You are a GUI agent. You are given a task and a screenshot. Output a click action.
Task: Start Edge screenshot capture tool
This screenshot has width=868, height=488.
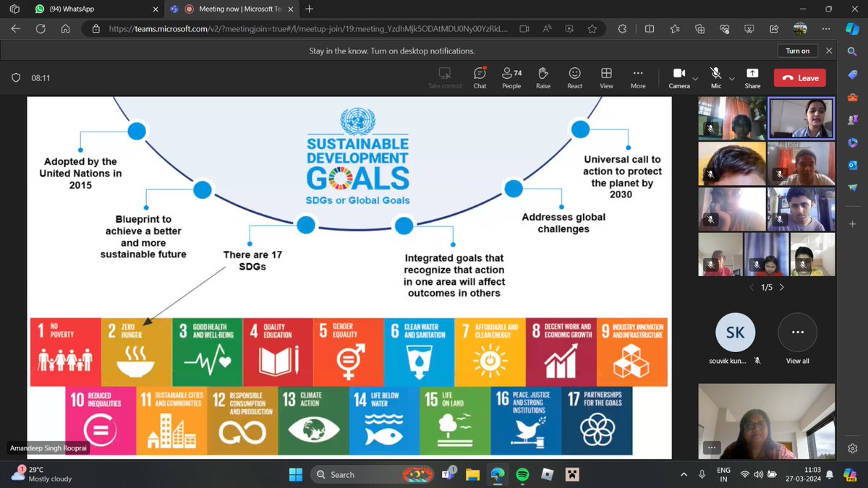tap(749, 29)
